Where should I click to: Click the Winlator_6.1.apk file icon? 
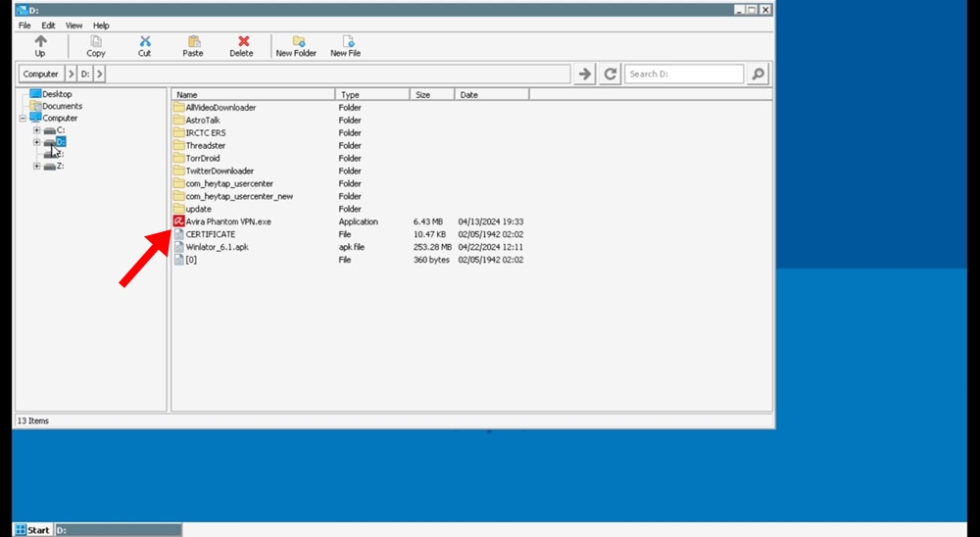pos(178,247)
